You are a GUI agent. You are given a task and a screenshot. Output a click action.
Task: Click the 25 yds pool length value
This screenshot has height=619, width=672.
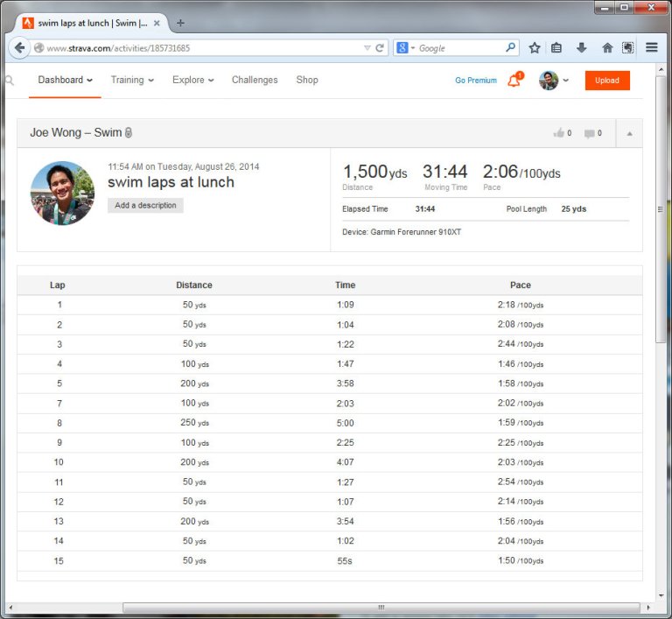(x=573, y=209)
